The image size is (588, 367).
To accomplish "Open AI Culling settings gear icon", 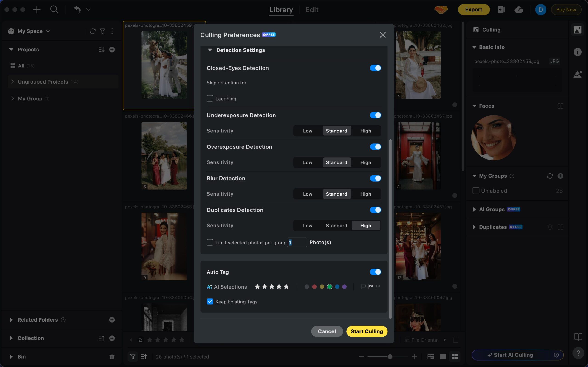I will (x=556, y=355).
